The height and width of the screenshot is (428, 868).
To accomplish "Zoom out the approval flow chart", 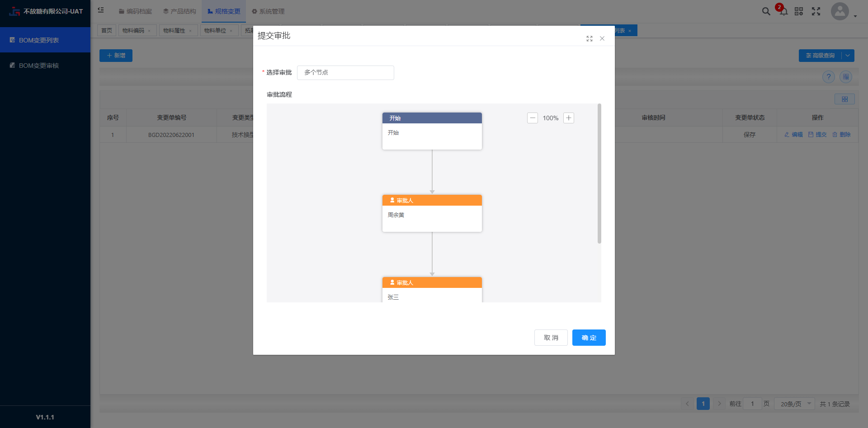I will [x=533, y=118].
